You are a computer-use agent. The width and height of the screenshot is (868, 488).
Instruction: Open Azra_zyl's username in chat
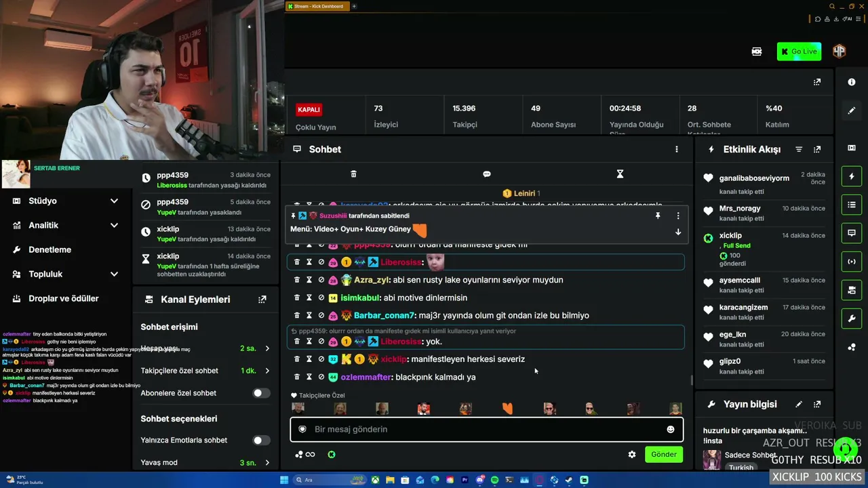click(x=372, y=280)
